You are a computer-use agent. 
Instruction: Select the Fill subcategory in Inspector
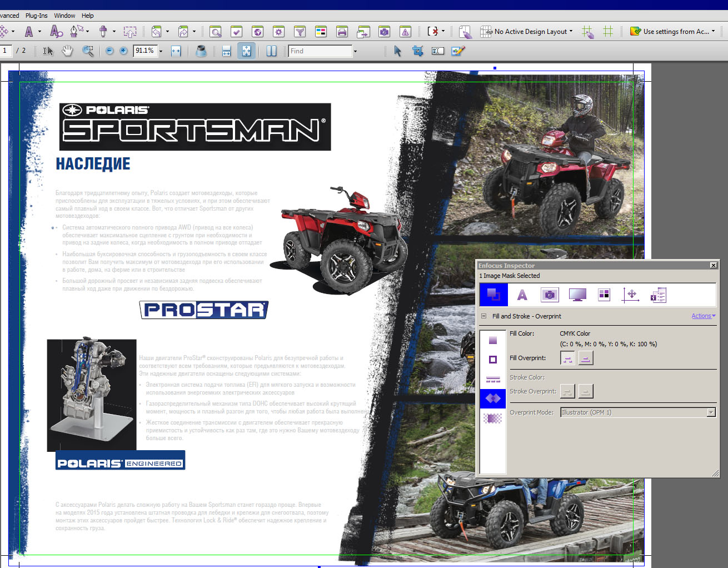pyautogui.click(x=493, y=340)
